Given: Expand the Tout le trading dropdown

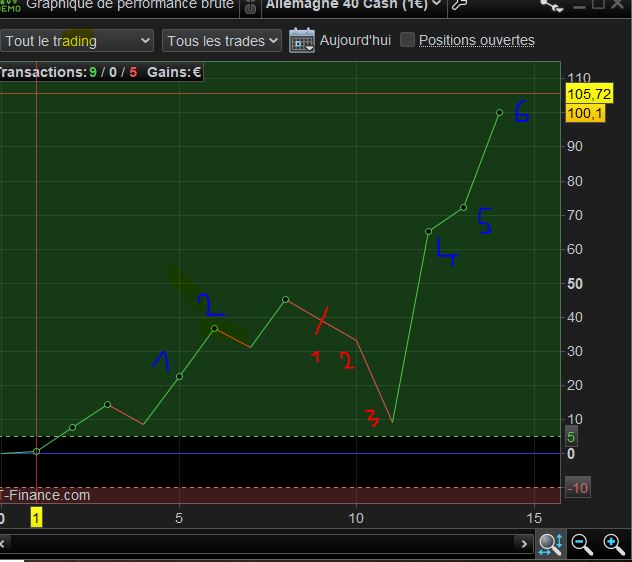Looking at the screenshot, I should click(77, 41).
